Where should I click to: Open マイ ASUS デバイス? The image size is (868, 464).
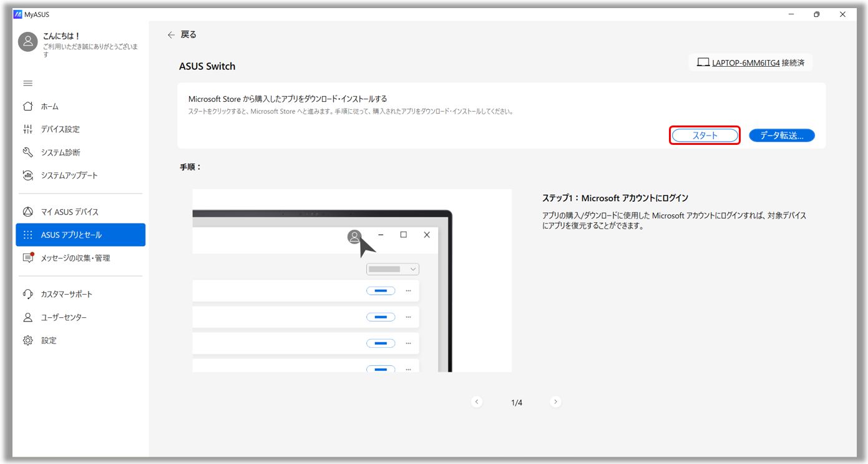[80, 212]
